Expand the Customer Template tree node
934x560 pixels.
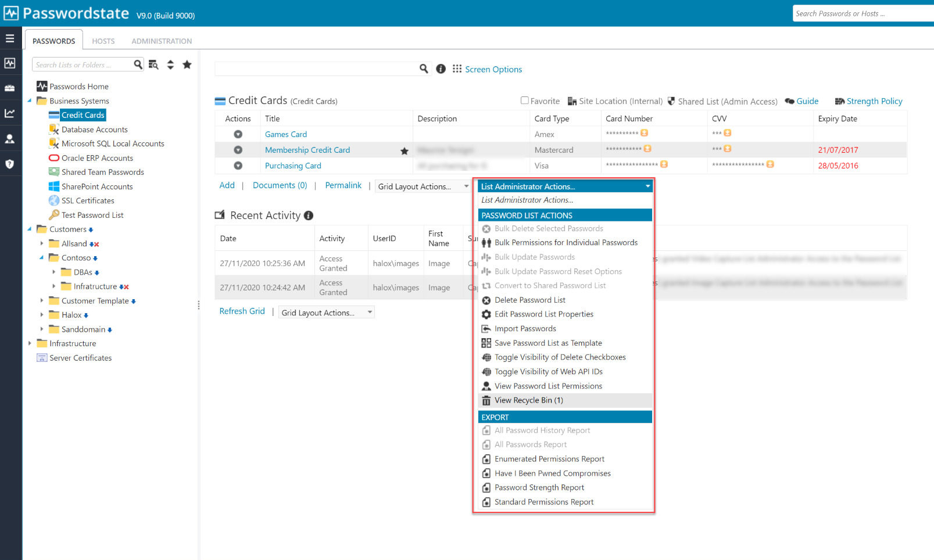point(41,301)
